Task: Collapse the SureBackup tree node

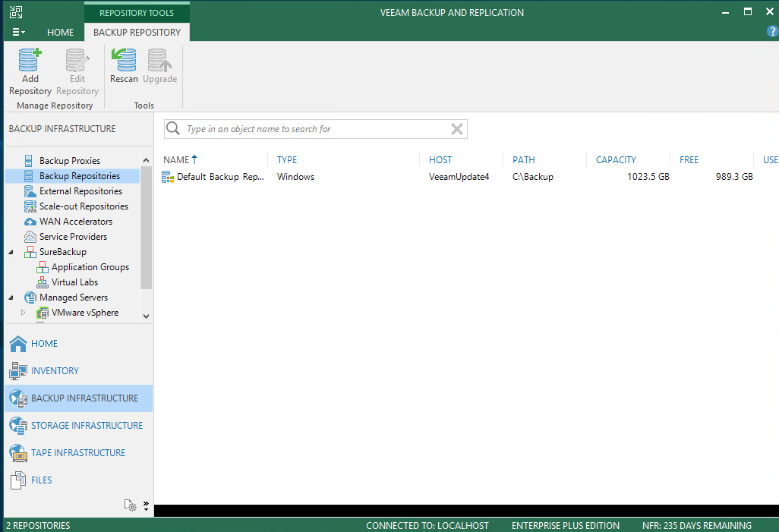Action: pos(11,252)
